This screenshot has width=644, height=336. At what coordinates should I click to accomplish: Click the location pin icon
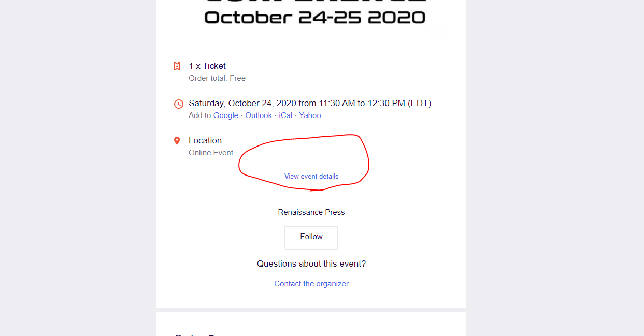(177, 140)
